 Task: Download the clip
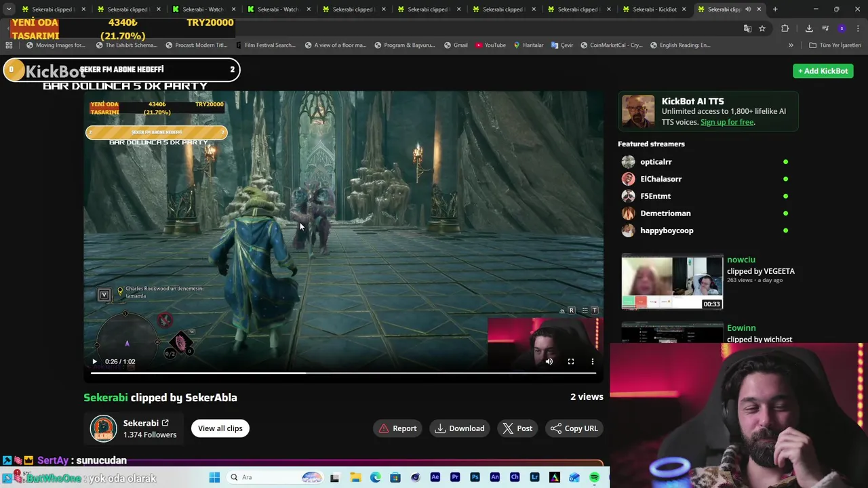(x=460, y=428)
